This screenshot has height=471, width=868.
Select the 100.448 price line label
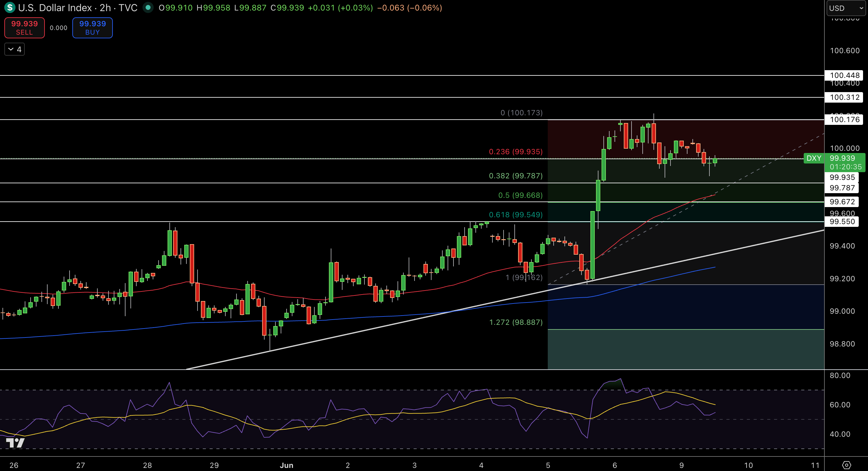click(844, 75)
